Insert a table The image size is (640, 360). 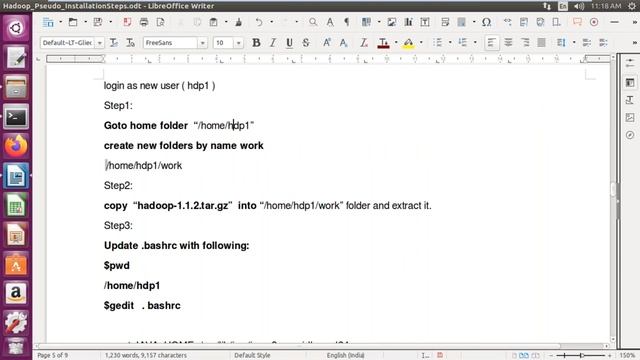tap(366, 22)
